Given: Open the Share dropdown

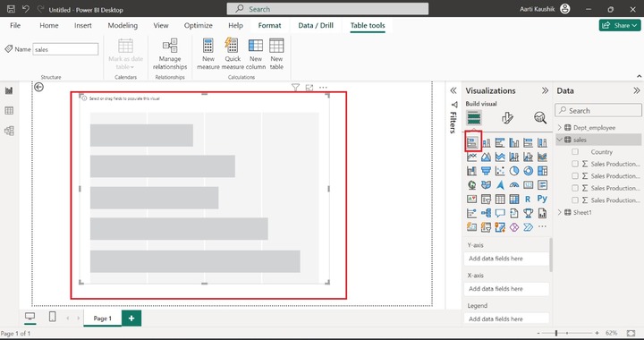Looking at the screenshot, I should [620, 25].
